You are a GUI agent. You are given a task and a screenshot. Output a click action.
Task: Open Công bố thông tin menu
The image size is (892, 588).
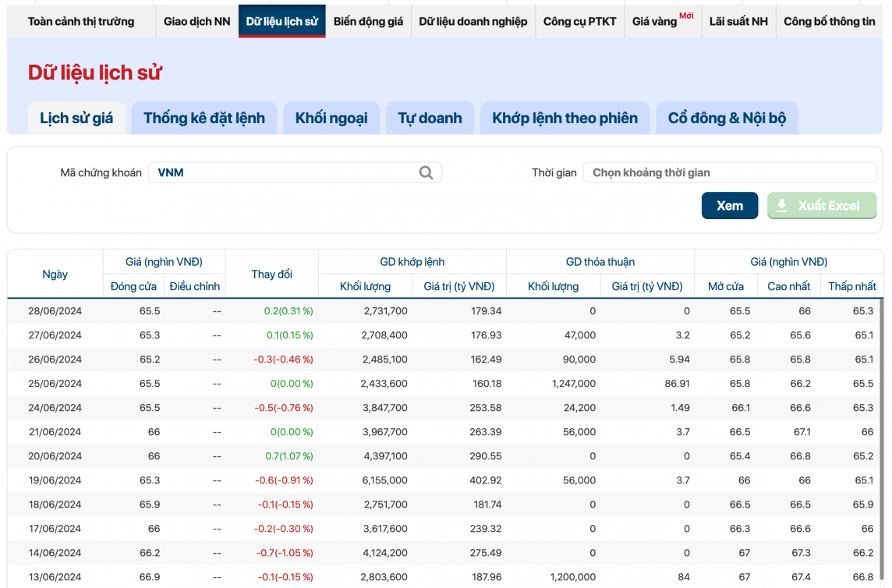[x=829, y=21]
